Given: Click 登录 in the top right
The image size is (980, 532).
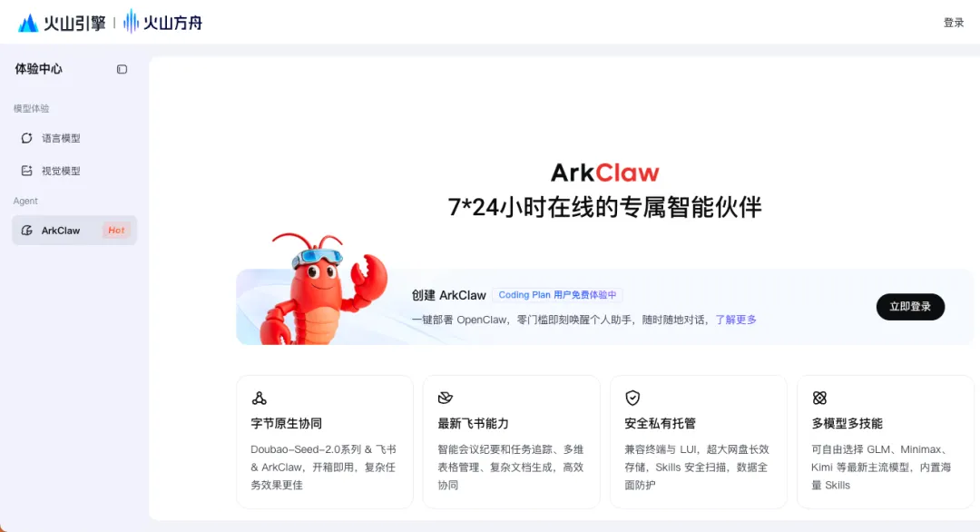Looking at the screenshot, I should click(x=954, y=23).
